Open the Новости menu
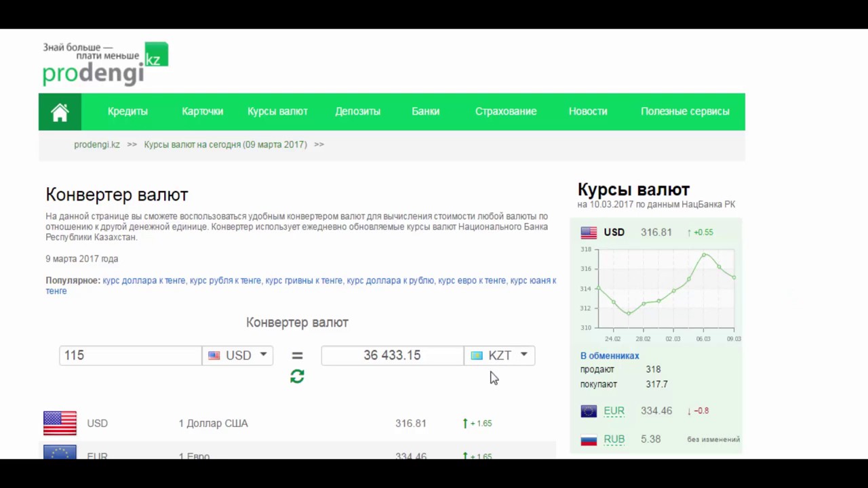Screen dimensions: 868x488 588,111
